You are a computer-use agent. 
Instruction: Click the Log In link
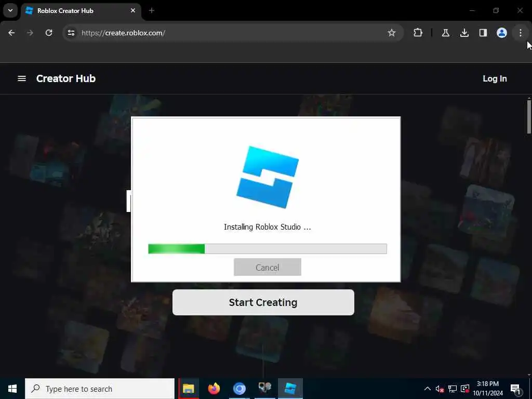coord(495,78)
